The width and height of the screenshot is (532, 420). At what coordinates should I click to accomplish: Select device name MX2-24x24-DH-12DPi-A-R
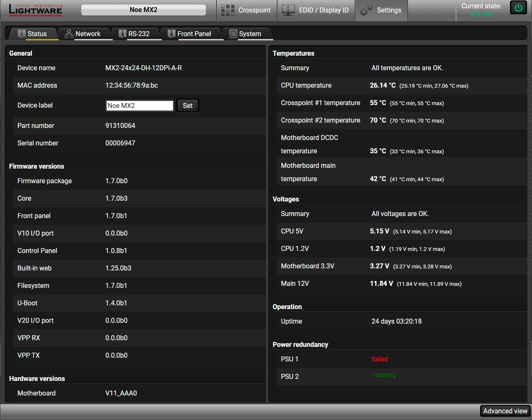(144, 68)
